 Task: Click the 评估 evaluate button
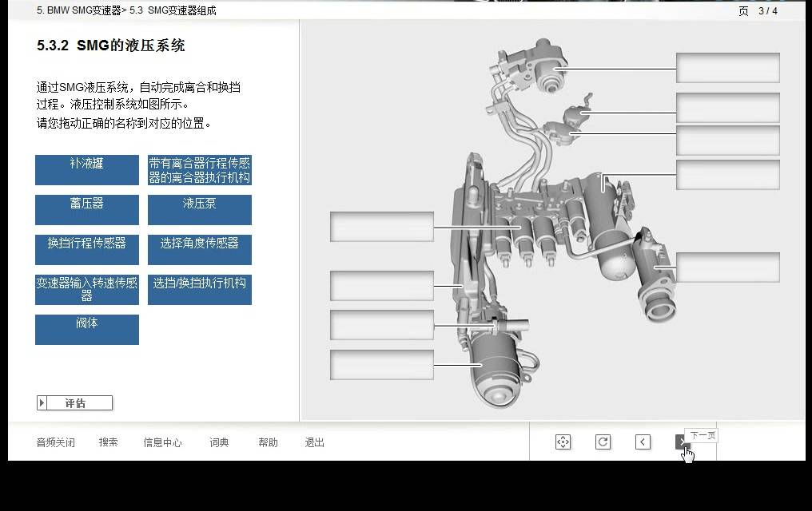click(x=74, y=403)
